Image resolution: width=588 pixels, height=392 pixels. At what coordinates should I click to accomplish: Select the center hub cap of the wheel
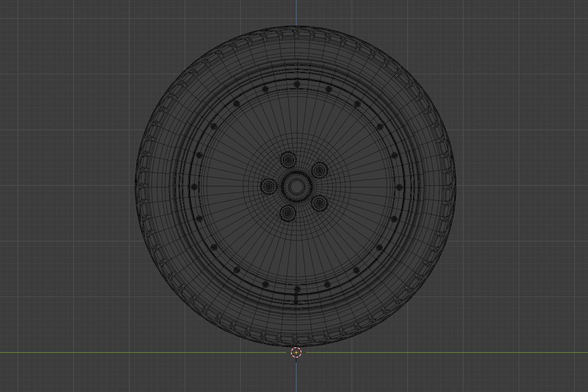coord(296,186)
